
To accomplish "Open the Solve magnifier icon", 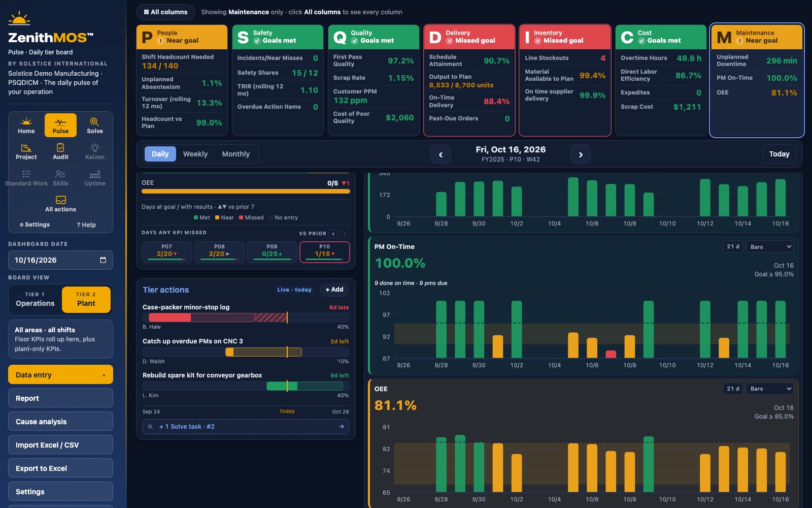I will coord(95,125).
